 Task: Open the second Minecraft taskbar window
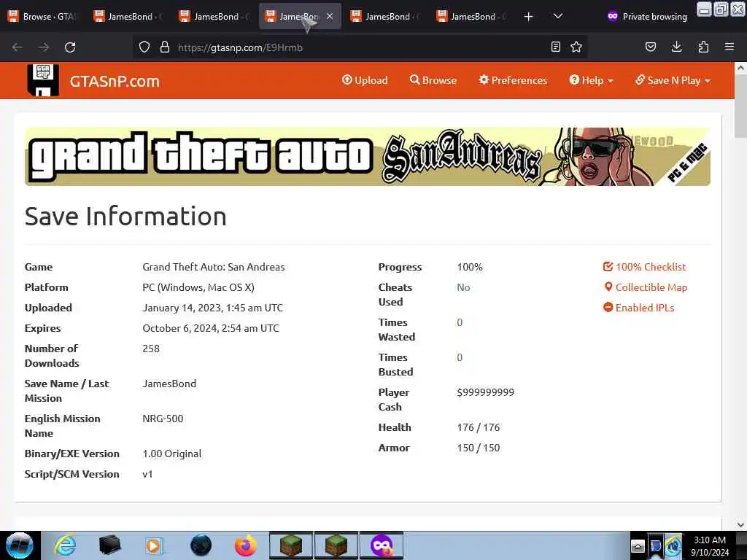[x=336, y=545]
